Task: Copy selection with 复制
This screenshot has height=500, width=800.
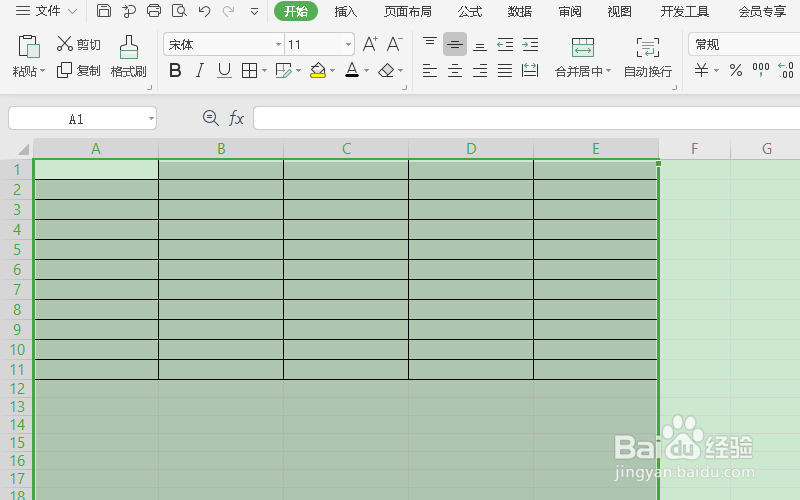Action: 79,70
